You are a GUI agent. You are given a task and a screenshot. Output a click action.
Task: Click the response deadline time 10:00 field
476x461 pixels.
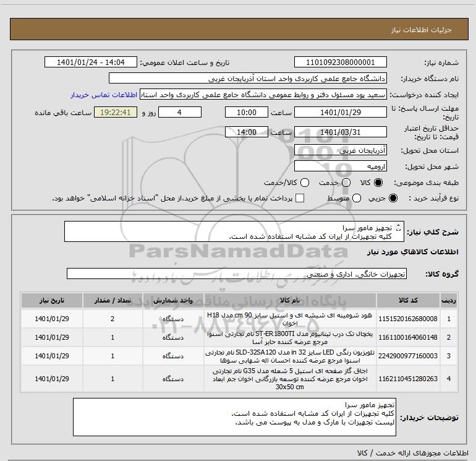(247, 112)
